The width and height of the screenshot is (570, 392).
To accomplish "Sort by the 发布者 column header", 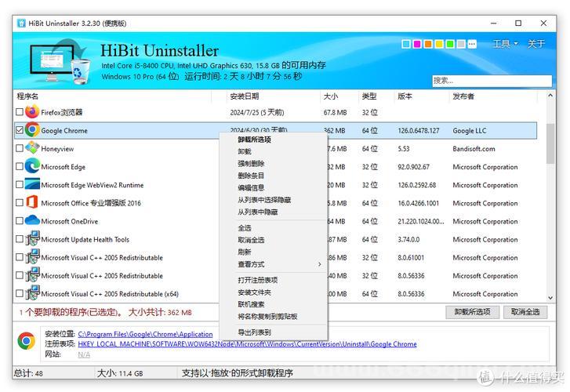I will (463, 96).
